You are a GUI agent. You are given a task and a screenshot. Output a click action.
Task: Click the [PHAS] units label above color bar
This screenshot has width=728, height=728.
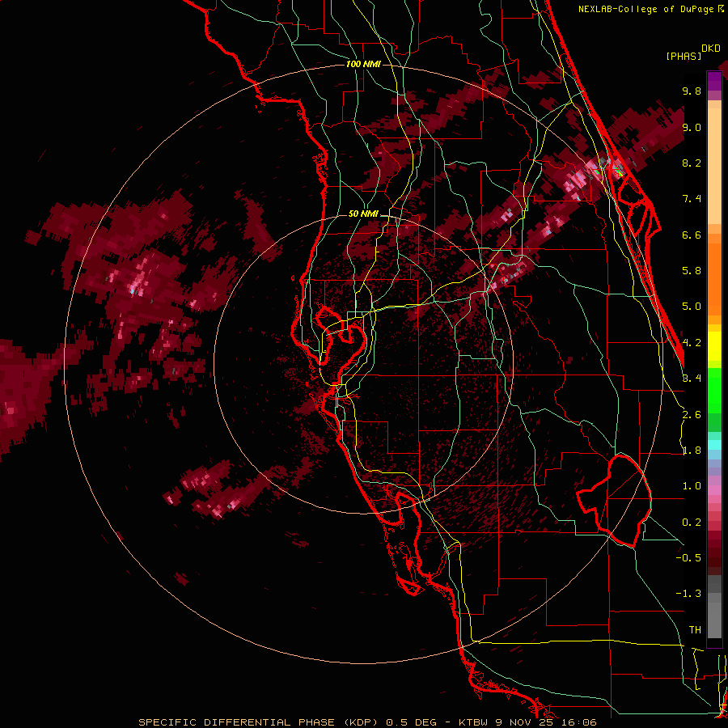[684, 56]
